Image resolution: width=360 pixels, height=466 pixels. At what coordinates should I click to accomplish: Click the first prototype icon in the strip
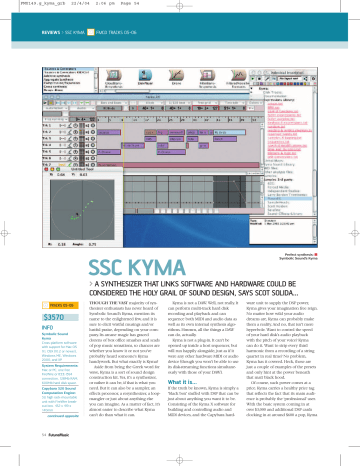click(114, 75)
